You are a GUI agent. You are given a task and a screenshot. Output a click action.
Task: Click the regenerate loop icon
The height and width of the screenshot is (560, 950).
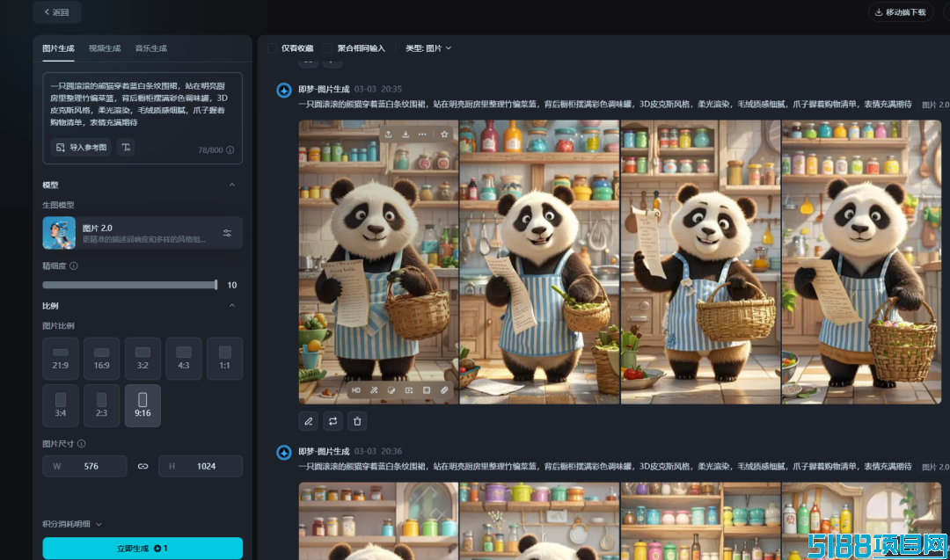332,421
